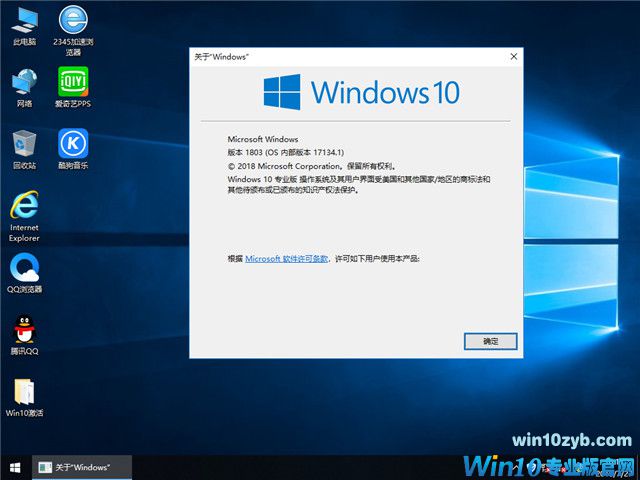Open the Microsoft 软件许可条款 link
Image resolution: width=640 pixels, height=480 pixels.
click(x=286, y=258)
